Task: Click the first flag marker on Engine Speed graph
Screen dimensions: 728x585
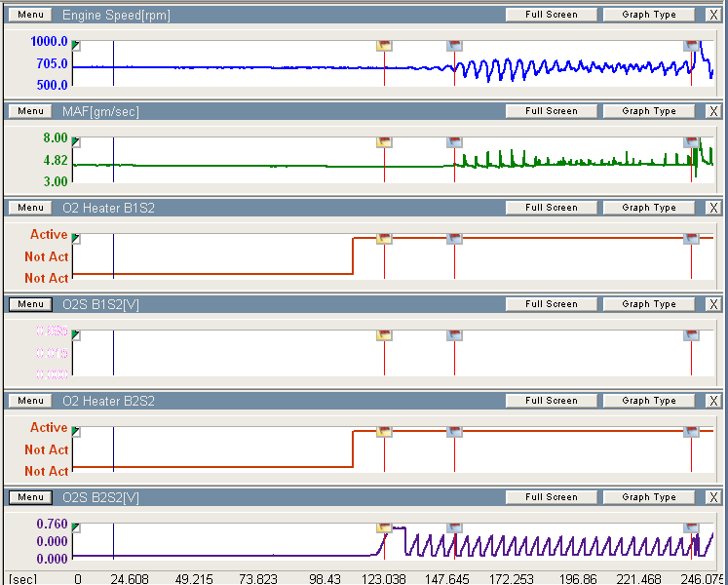Action: 384,46
